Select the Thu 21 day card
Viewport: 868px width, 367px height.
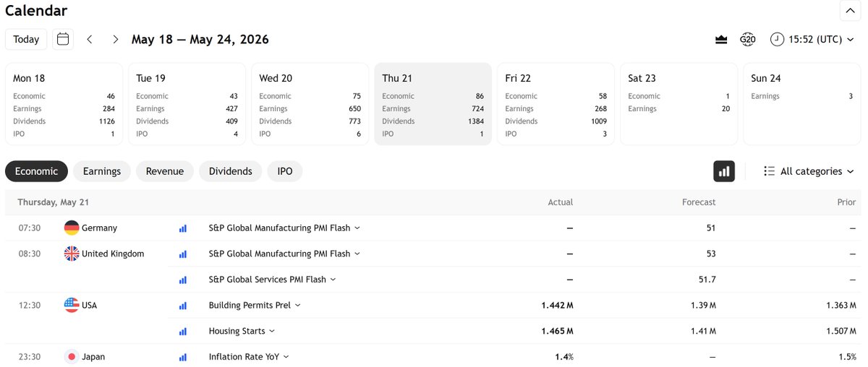coord(433,104)
